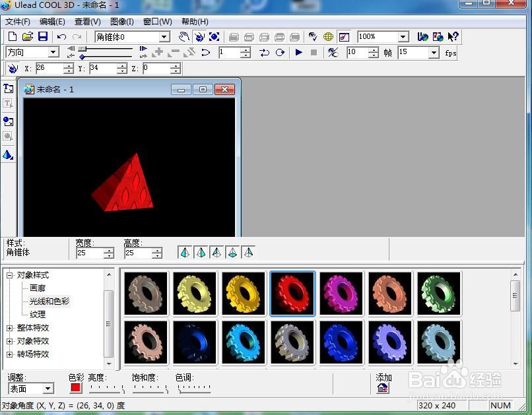Click the 色调 slider

click(194, 389)
